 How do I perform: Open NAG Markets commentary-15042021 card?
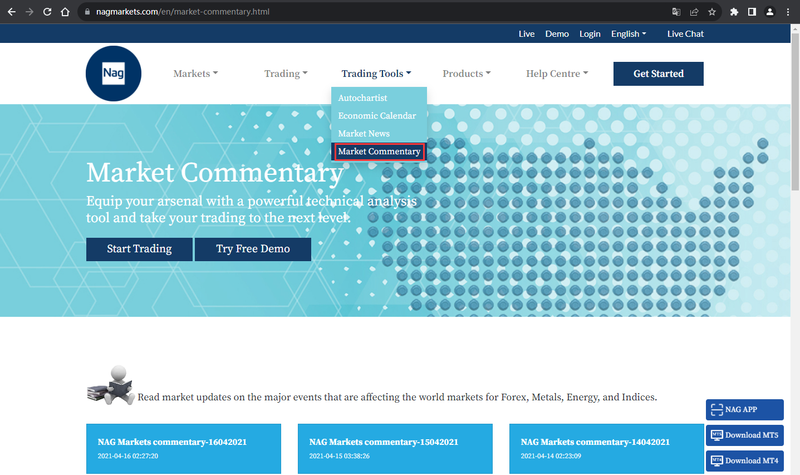395,448
